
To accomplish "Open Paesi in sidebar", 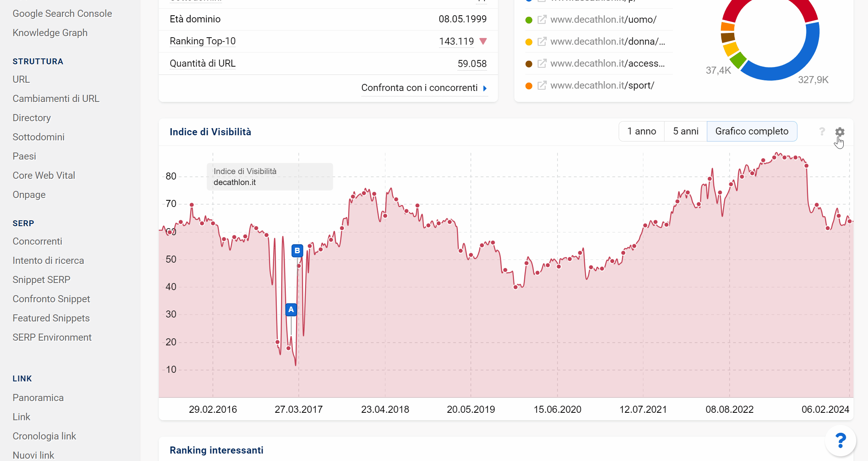I will tap(24, 156).
